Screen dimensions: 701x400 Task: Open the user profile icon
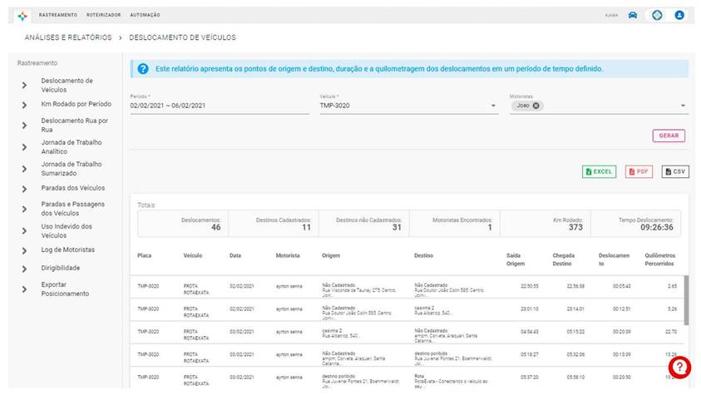pyautogui.click(x=680, y=15)
